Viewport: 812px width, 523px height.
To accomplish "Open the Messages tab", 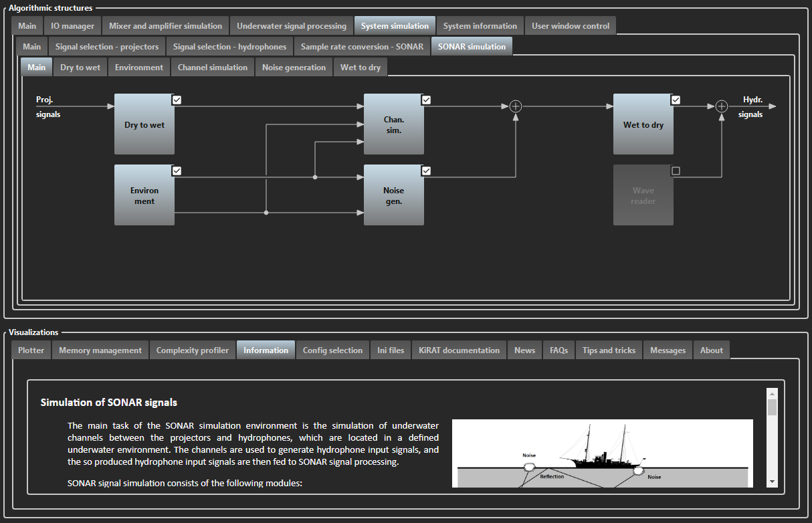I will click(668, 350).
